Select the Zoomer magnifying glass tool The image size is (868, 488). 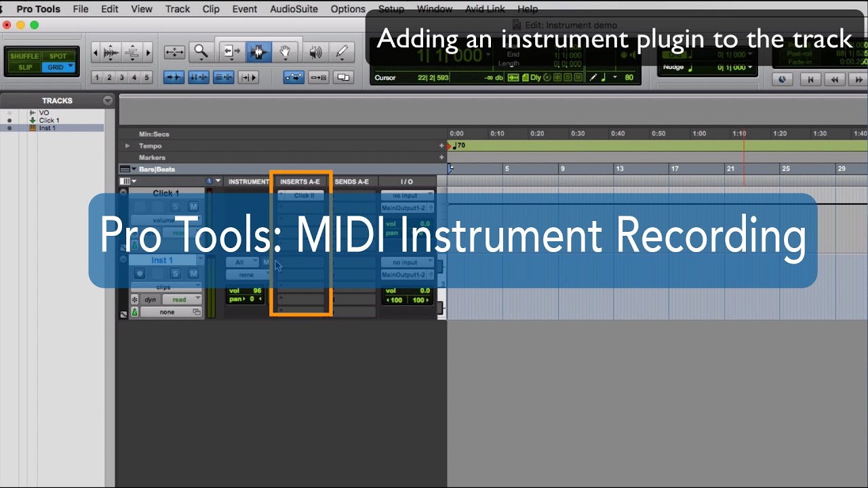(201, 52)
